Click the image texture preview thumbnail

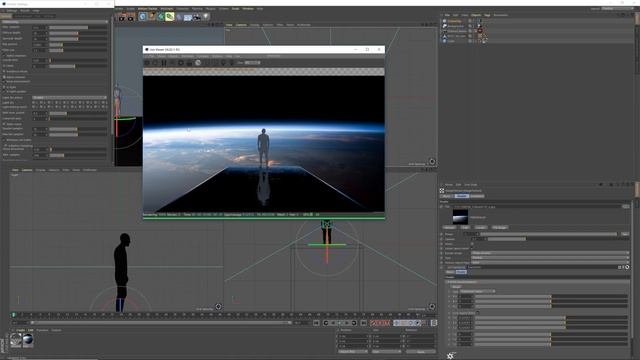460,217
